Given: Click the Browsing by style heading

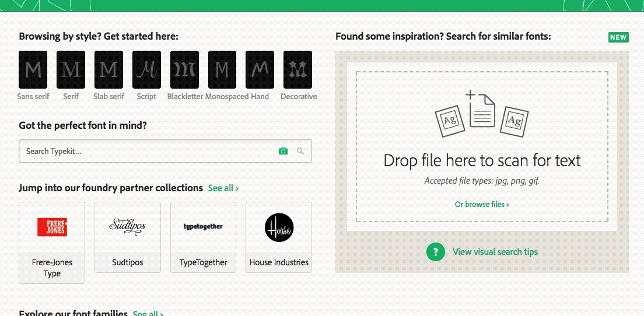Looking at the screenshot, I should pyautogui.click(x=99, y=36).
